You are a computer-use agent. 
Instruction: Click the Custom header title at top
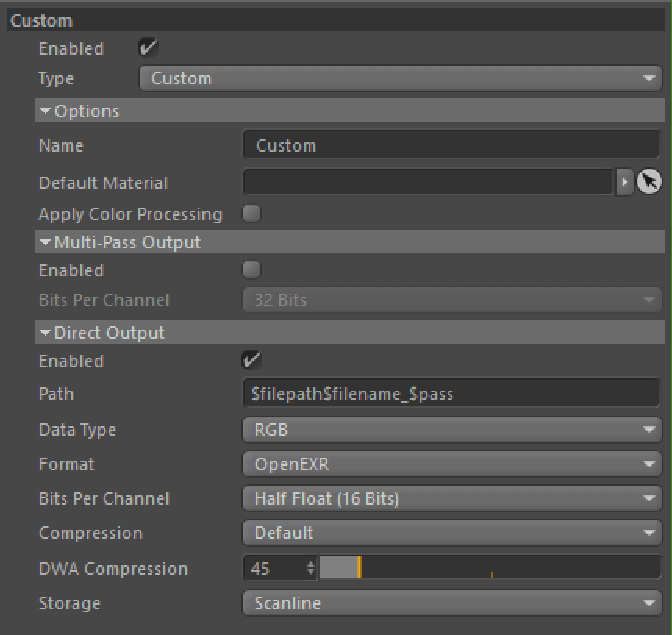(41, 20)
